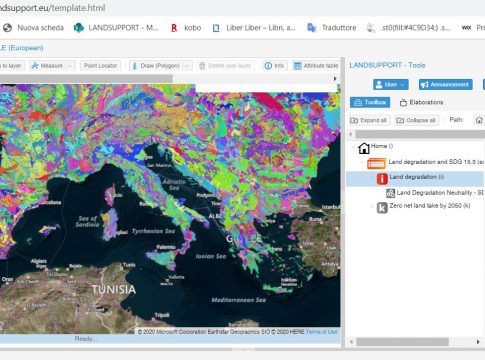Click the path home icon button

pos(479,120)
